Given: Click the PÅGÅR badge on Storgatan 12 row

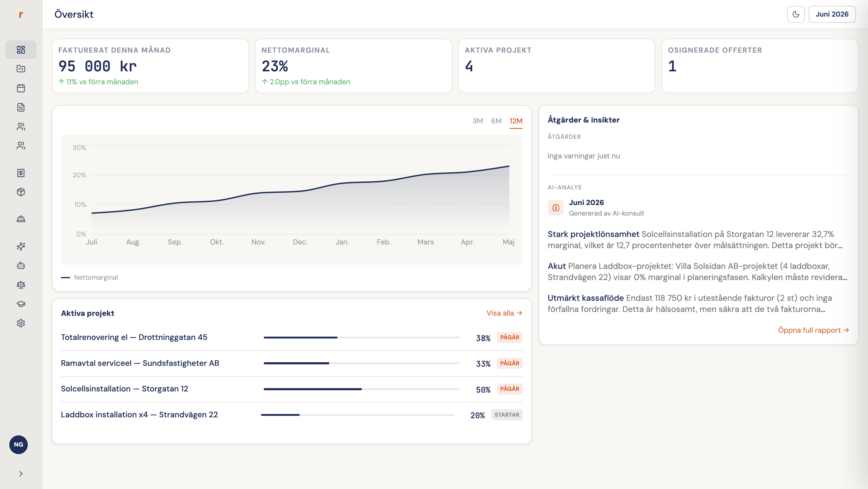Looking at the screenshot, I should pyautogui.click(x=509, y=389).
